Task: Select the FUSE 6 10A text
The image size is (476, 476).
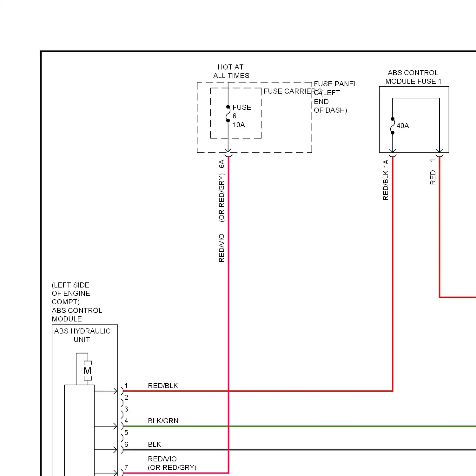Action: [x=242, y=116]
